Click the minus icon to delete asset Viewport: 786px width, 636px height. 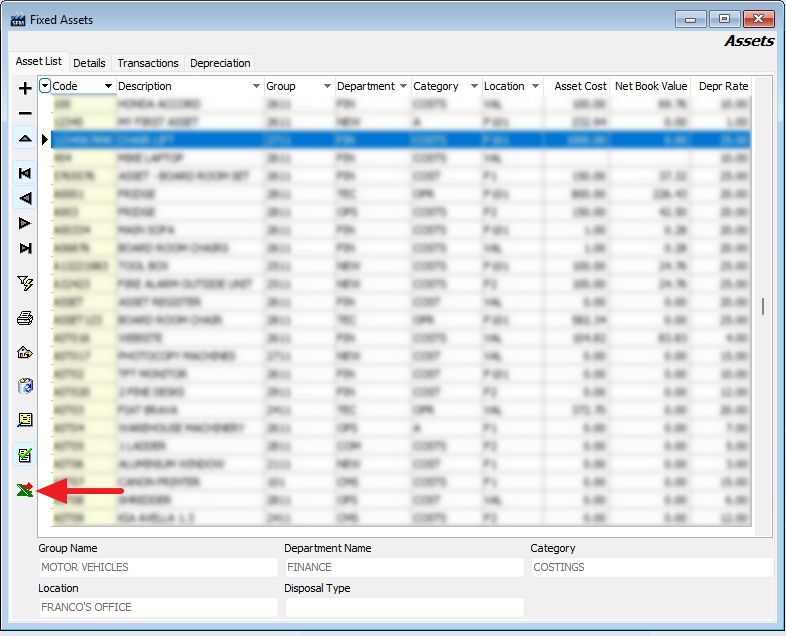point(25,113)
